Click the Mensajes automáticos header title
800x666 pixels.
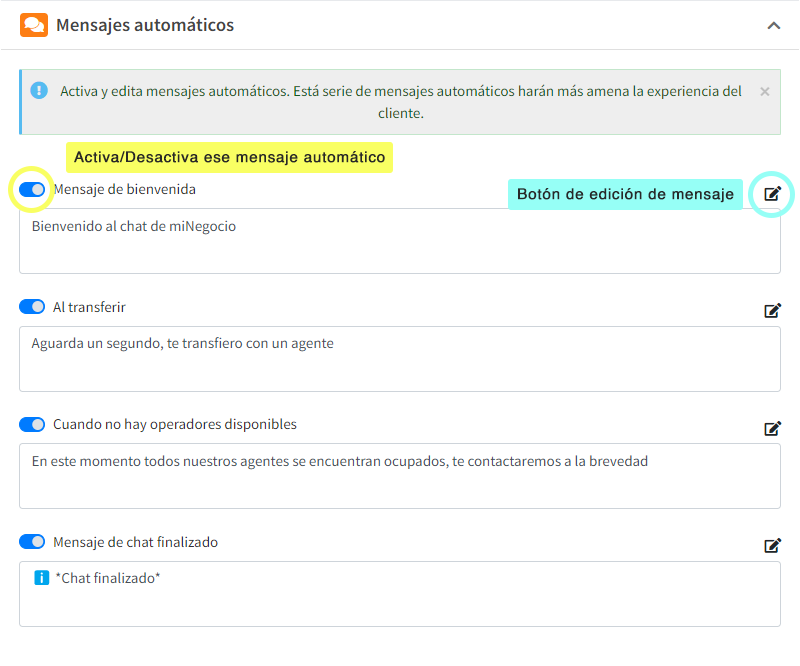tap(145, 25)
